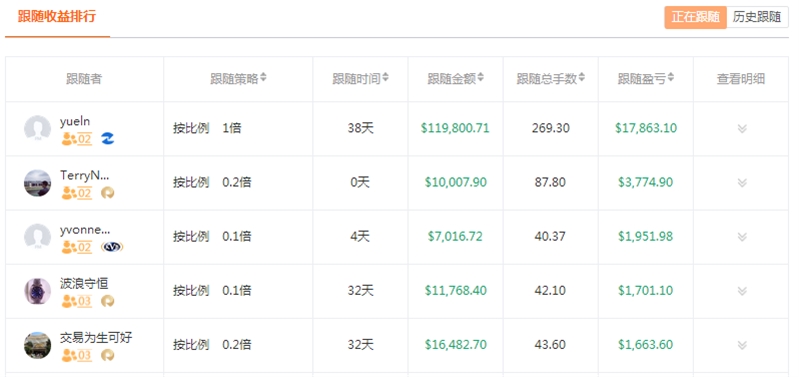Expand details for yueln row
The width and height of the screenshot is (799, 377).
[x=742, y=128]
